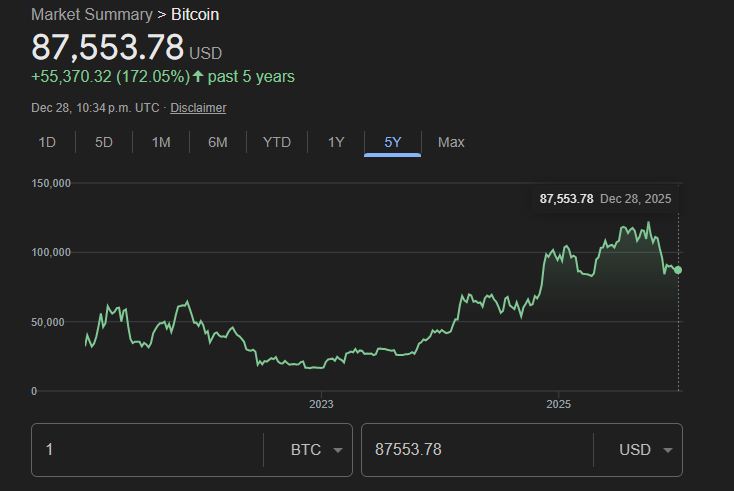Image resolution: width=734 pixels, height=491 pixels.
Task: View the 1Y price chart
Action: click(x=336, y=142)
